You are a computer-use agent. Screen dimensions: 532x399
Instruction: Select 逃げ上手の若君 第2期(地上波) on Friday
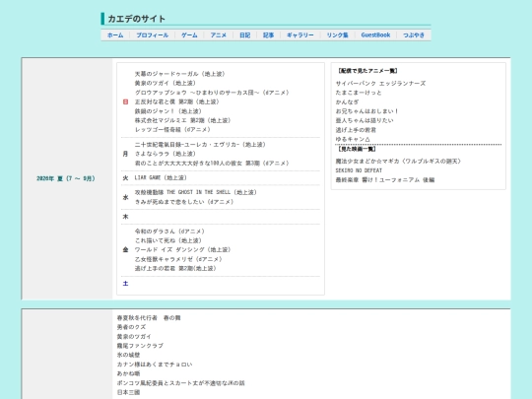coord(175,268)
